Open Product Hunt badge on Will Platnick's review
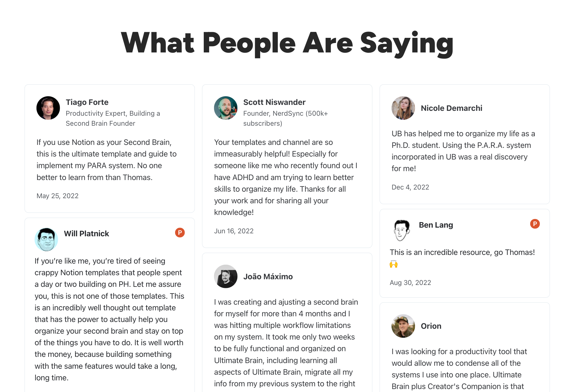The height and width of the screenshot is (392, 561). pos(180,232)
